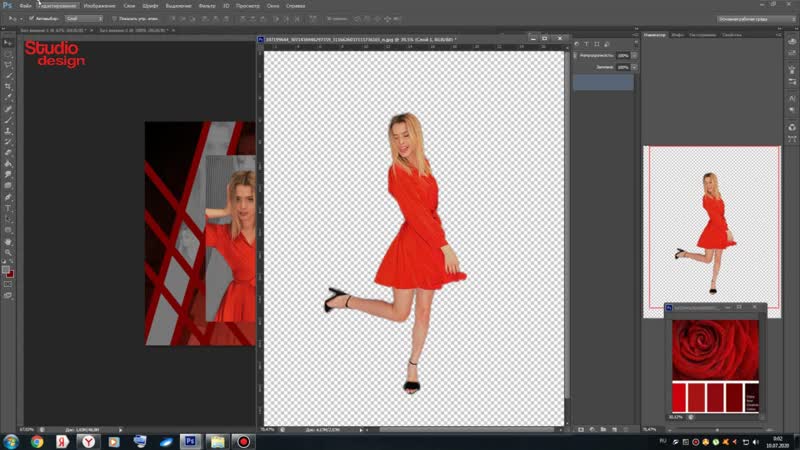Open Google Chrome from the taskbar
This screenshot has width=800, height=450.
[x=37, y=440]
